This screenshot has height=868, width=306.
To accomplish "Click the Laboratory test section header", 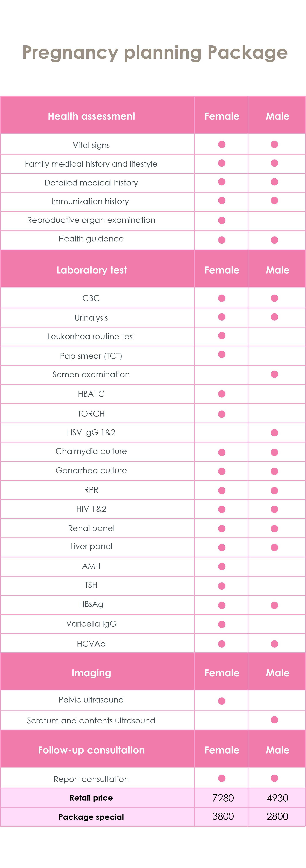I will click(91, 270).
